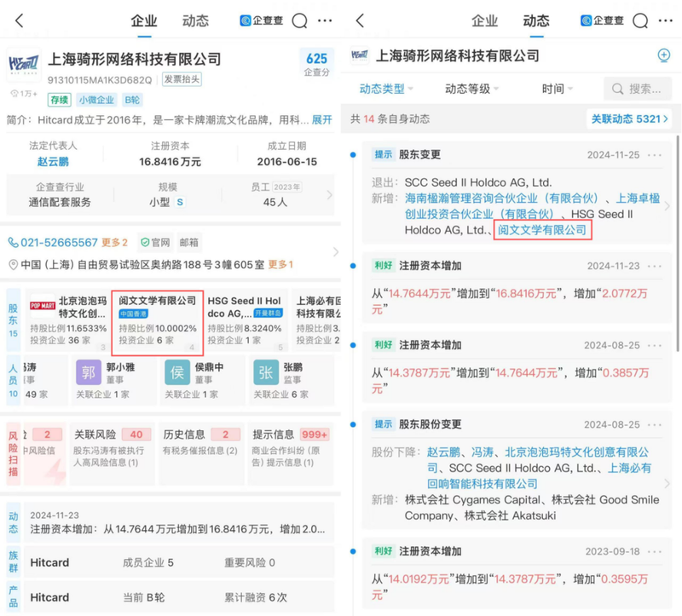Show more phone numbers via 更多2
The image size is (682, 616).
click(114, 243)
